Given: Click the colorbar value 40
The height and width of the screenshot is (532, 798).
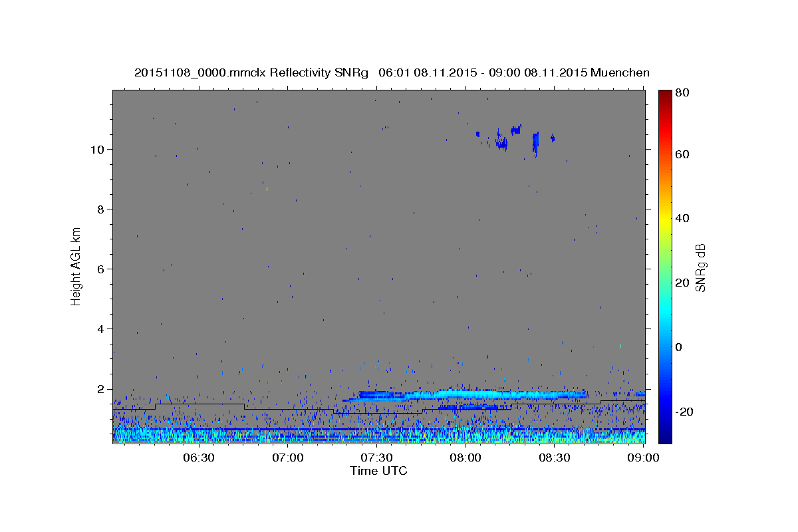Looking at the screenshot, I should click(x=683, y=218).
